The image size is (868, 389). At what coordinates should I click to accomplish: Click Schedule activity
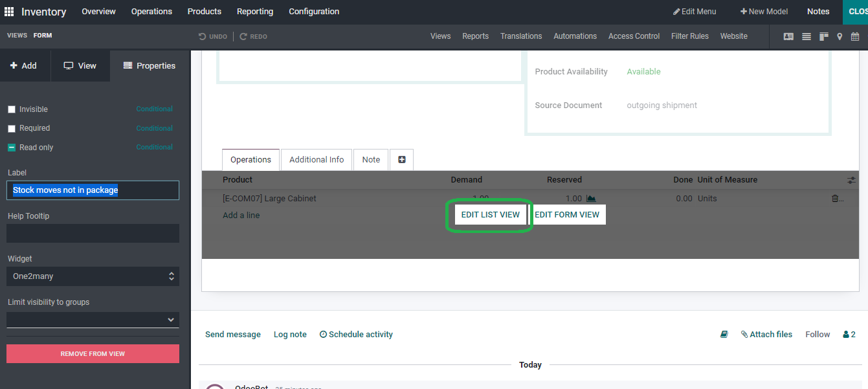356,335
